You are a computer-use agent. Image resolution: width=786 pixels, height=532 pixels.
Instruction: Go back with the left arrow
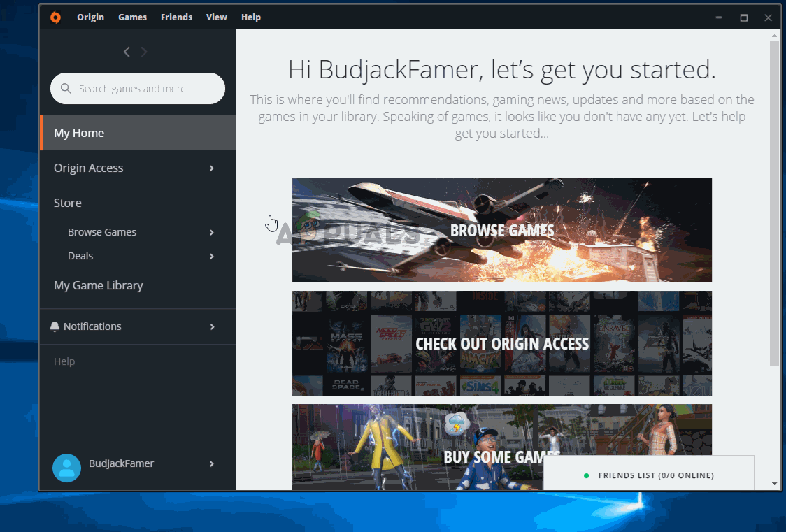pyautogui.click(x=127, y=52)
